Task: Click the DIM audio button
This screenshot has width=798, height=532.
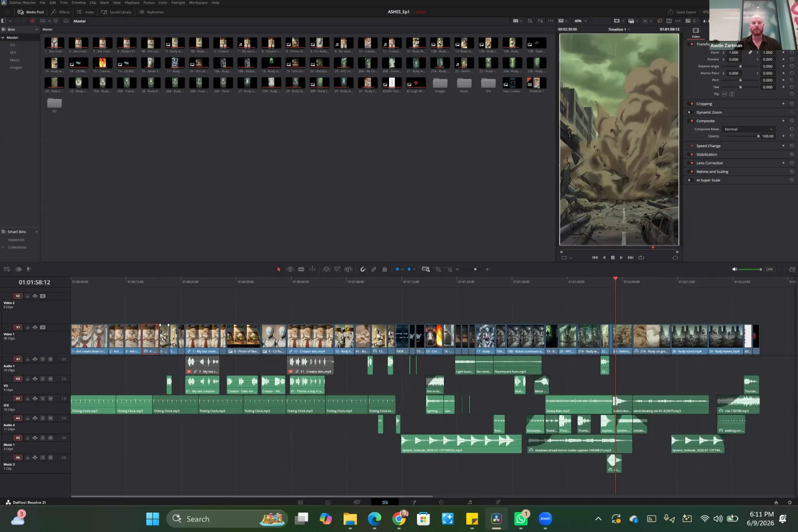Action: tap(769, 269)
